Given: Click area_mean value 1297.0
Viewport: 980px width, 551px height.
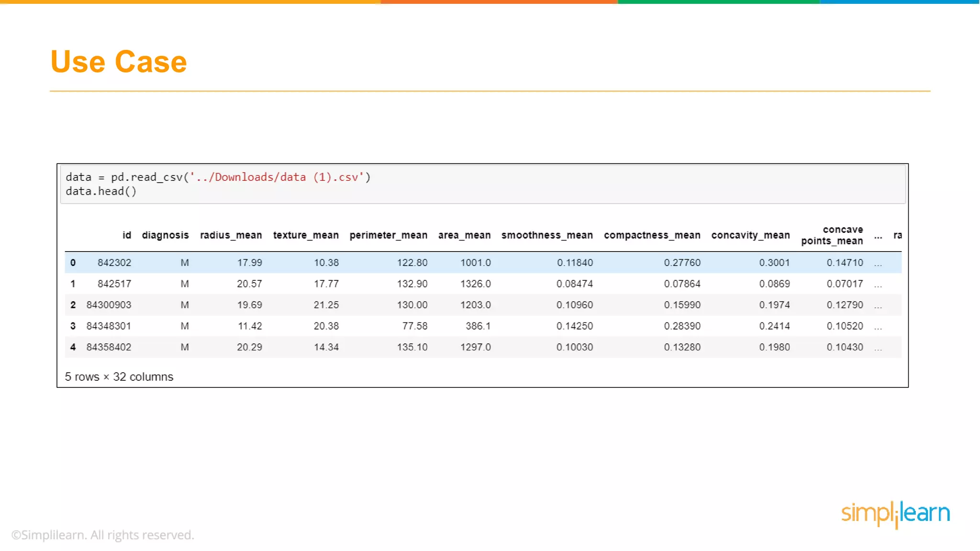Looking at the screenshot, I should [476, 347].
